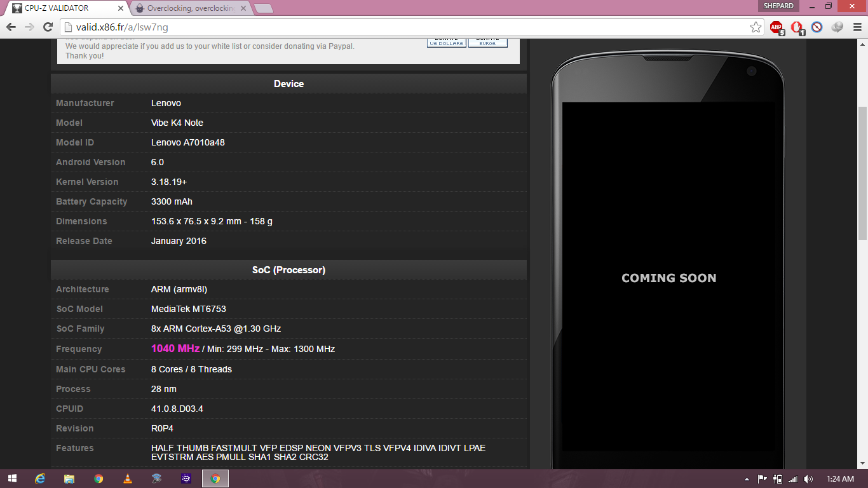This screenshot has height=488, width=868.
Task: Open the first Chrome taskbar icon
Action: click(x=98, y=478)
